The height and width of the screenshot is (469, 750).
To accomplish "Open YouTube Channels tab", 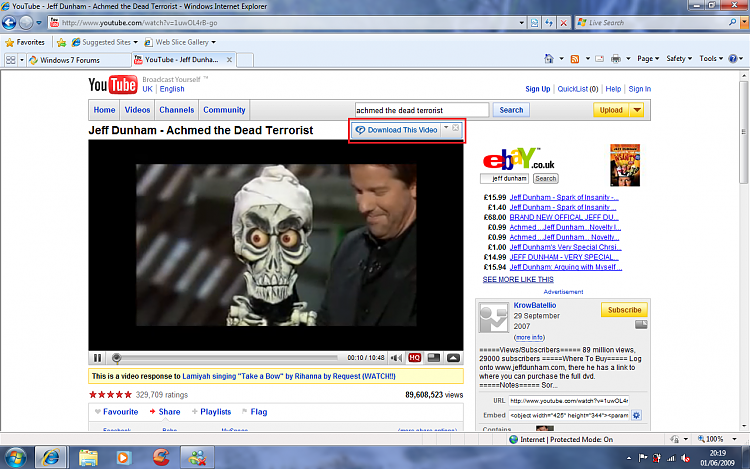I will pyautogui.click(x=176, y=110).
